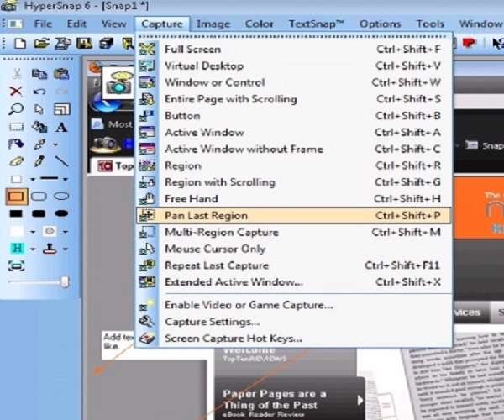Choose Virtual Desktop capture
504x420 pixels.
click(293, 66)
